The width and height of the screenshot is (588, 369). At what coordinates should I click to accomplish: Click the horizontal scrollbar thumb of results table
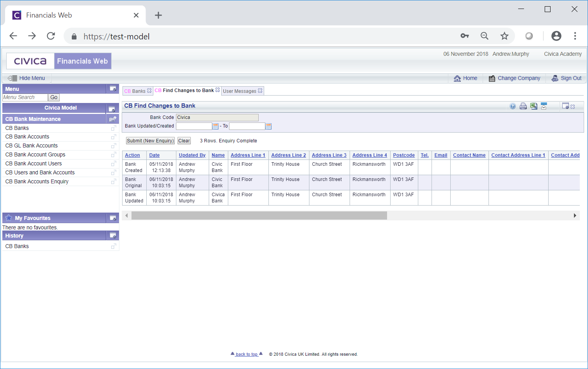[x=259, y=216]
